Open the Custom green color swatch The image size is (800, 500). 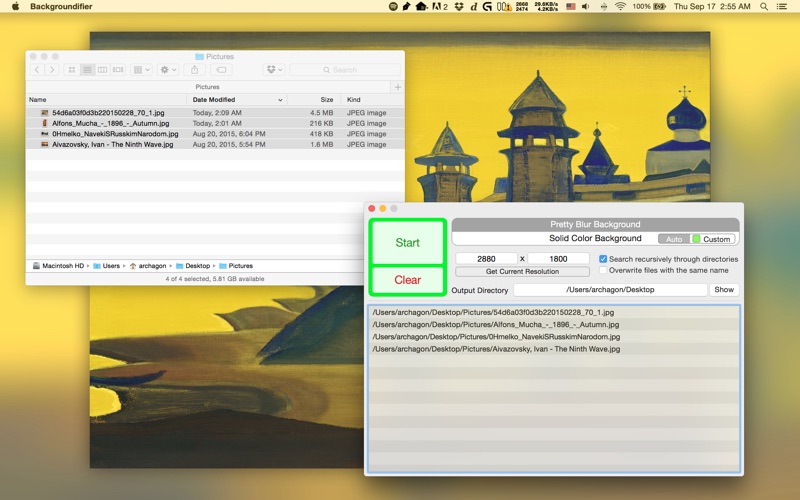(x=696, y=239)
